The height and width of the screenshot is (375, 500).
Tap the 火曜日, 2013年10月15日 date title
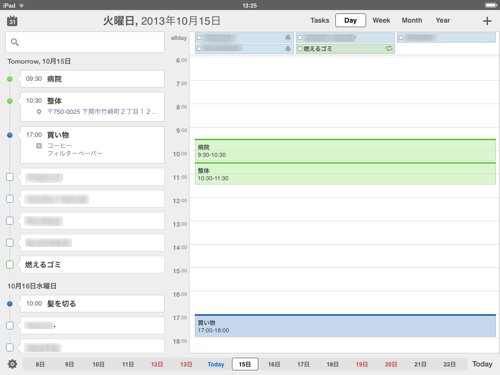pos(161,21)
